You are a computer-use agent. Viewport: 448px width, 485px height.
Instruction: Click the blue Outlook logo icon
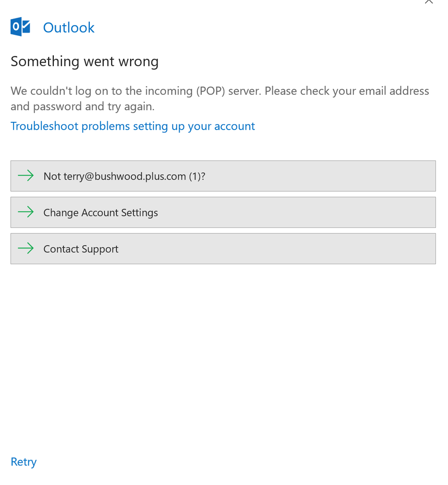(20, 27)
